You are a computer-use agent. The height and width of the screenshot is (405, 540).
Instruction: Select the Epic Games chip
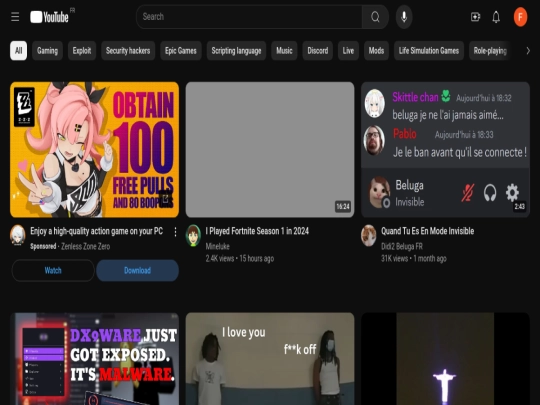tap(181, 51)
